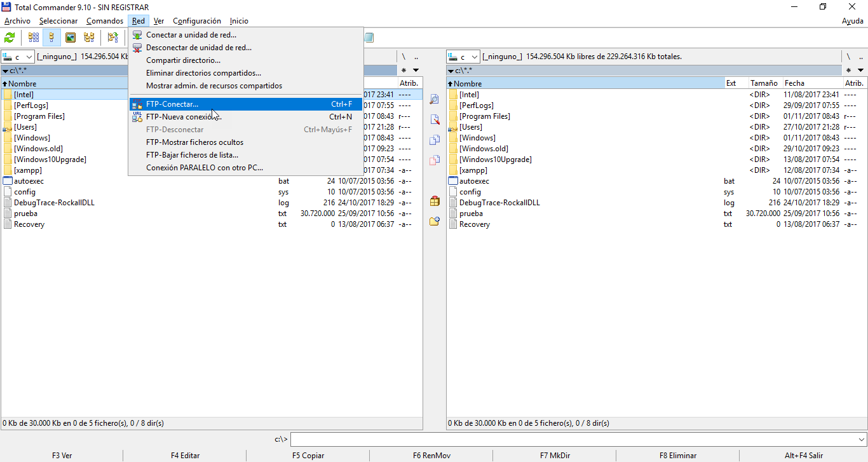Click the F4 Editar button
This screenshot has height=462, width=868.
[185, 456]
